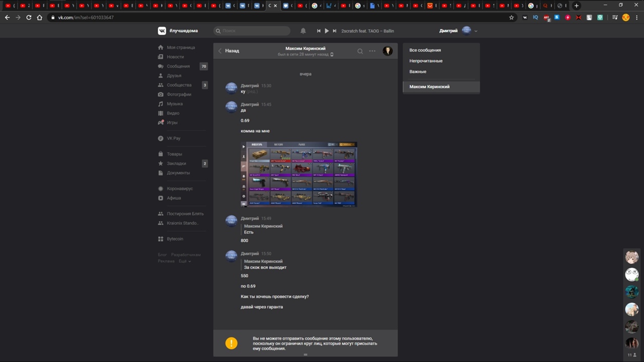
Task: Search within this conversation
Action: (x=360, y=51)
